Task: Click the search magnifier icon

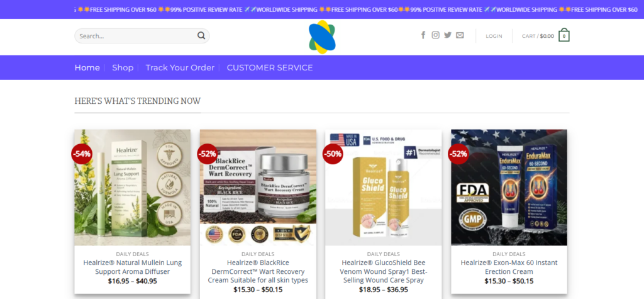Action: point(201,36)
